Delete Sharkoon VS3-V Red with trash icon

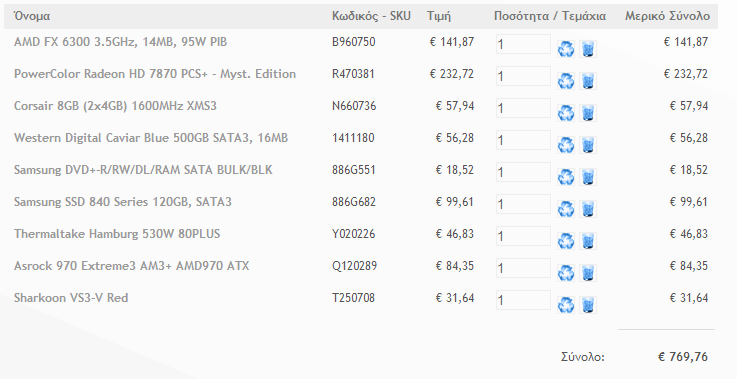[588, 305]
